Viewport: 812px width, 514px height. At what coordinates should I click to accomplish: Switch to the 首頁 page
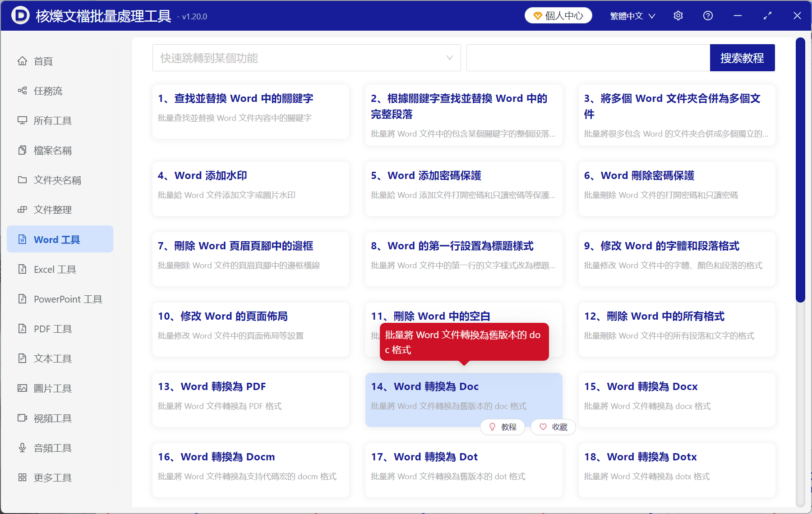[43, 61]
